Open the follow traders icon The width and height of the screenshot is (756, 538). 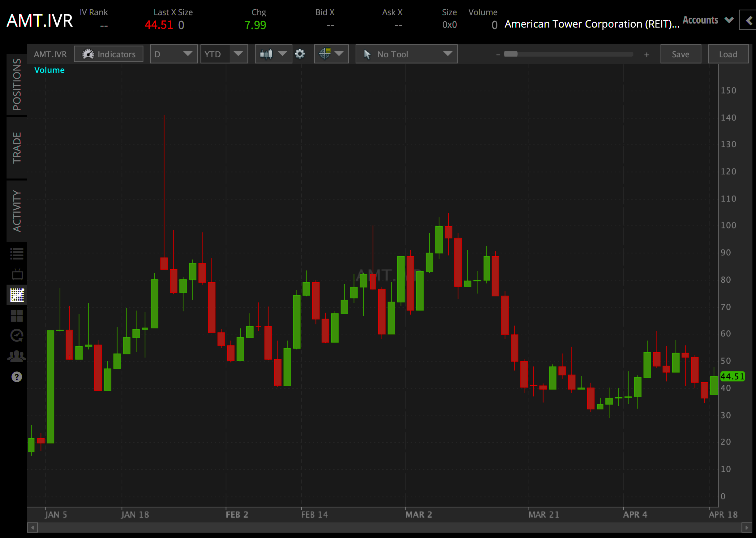point(17,355)
